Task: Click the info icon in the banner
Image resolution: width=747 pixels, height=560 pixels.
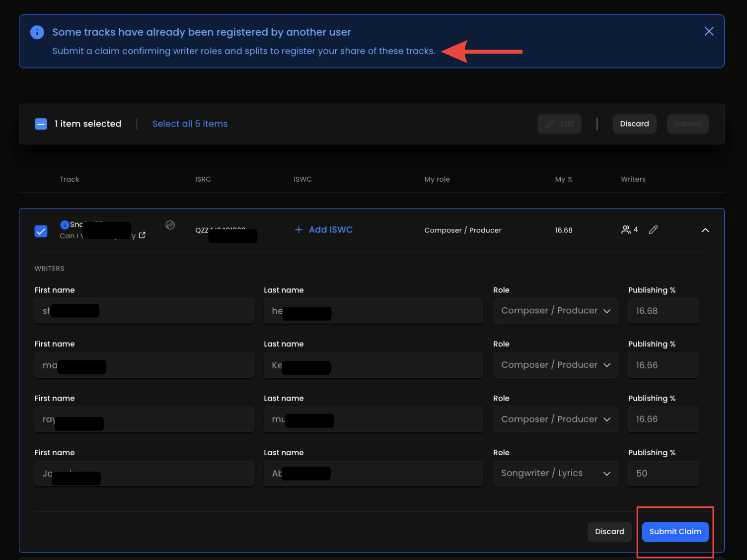Action: 37,32
